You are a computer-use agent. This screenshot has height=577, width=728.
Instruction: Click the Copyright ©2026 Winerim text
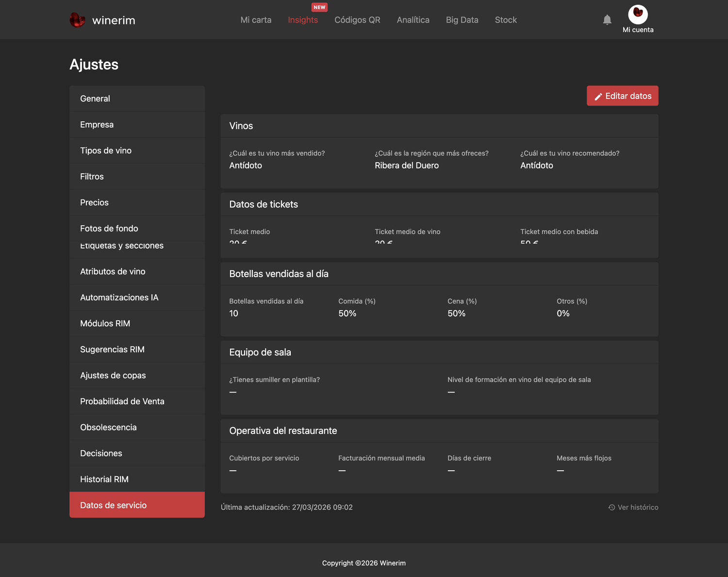(x=364, y=563)
